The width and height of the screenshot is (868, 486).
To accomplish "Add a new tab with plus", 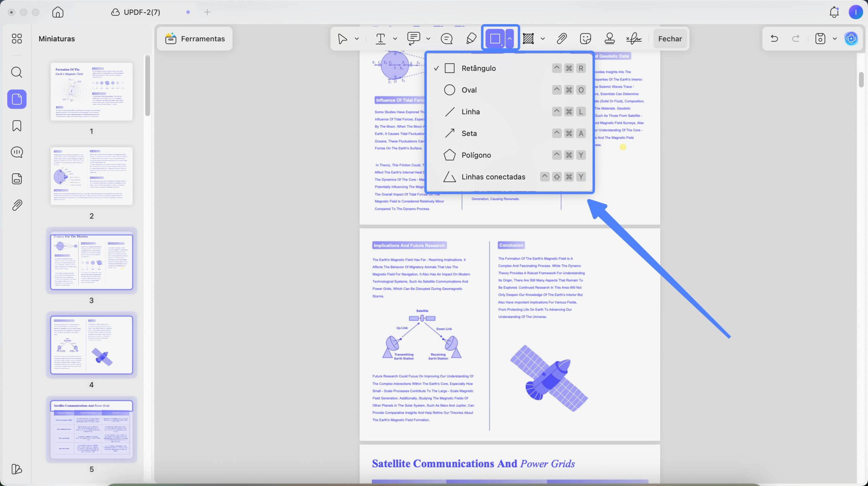I will coord(207,12).
